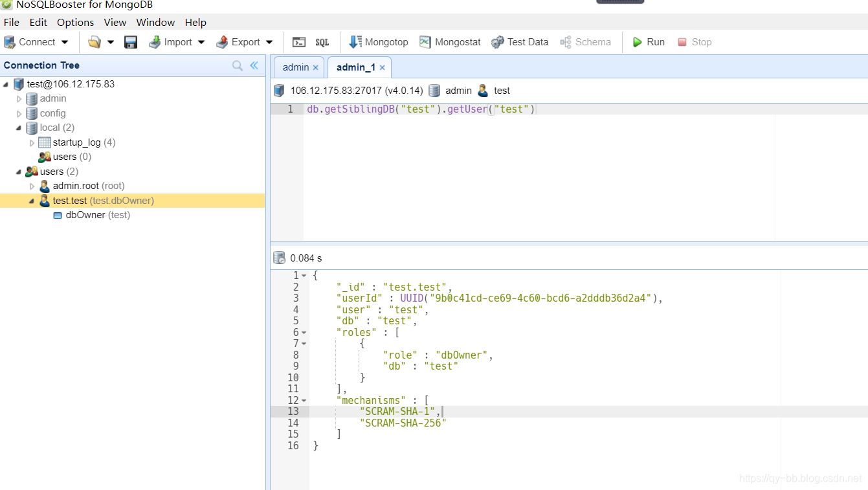Open the View menu

point(115,22)
